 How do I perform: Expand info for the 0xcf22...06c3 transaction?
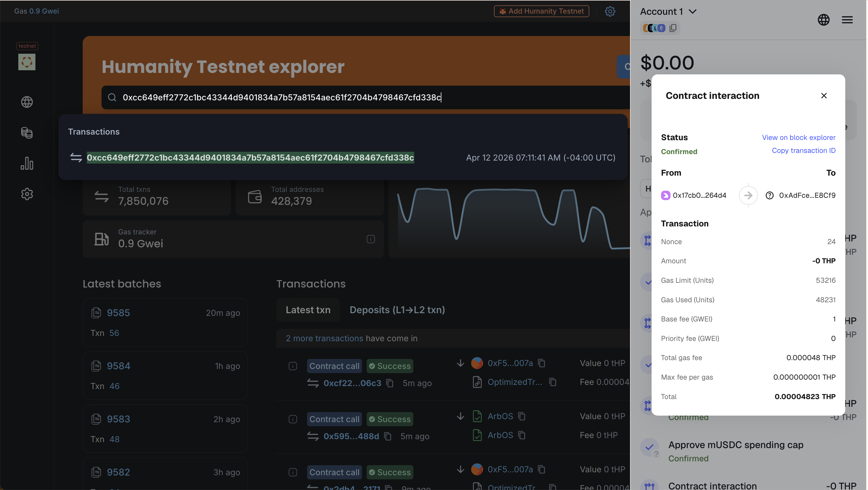point(293,366)
